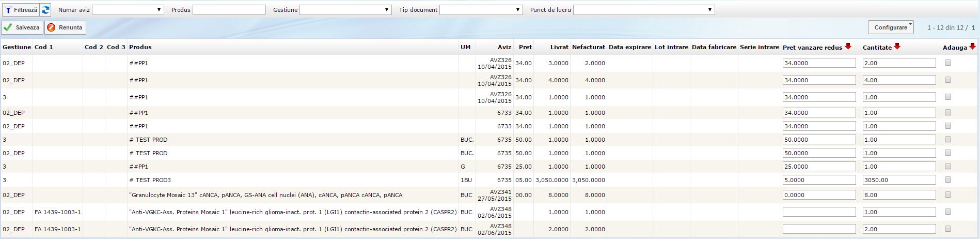Check Adauga box for # TEST PROD3 row
The height and width of the screenshot is (239, 980).
click(947, 180)
